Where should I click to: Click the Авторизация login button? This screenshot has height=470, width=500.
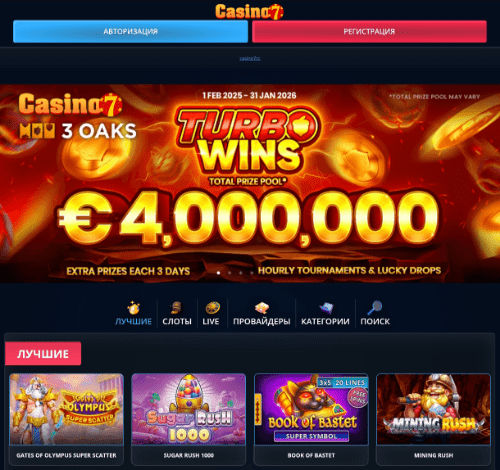[130, 31]
